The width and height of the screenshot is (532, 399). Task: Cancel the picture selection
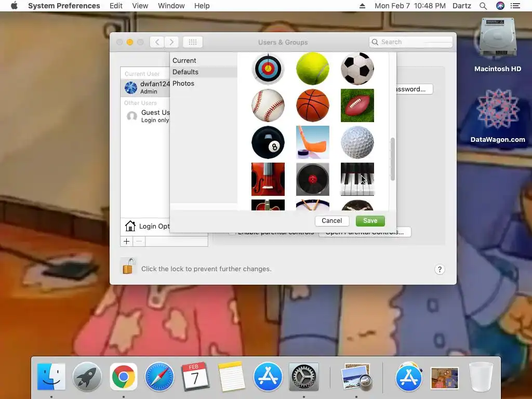coord(331,221)
